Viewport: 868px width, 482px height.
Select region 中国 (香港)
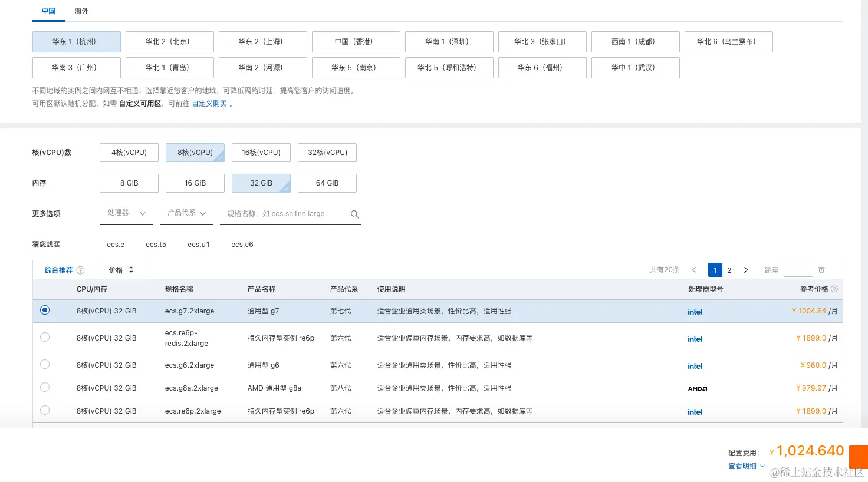coord(356,42)
